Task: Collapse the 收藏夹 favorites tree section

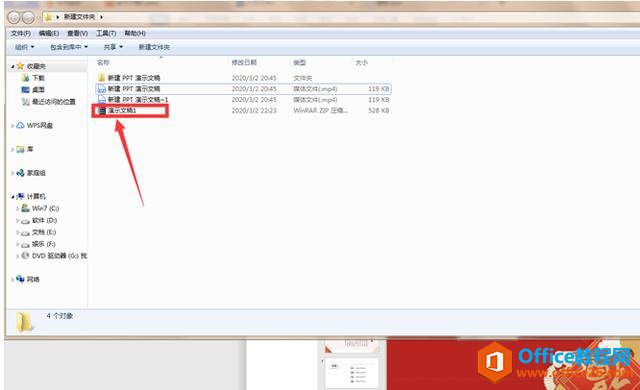Action: [13, 66]
